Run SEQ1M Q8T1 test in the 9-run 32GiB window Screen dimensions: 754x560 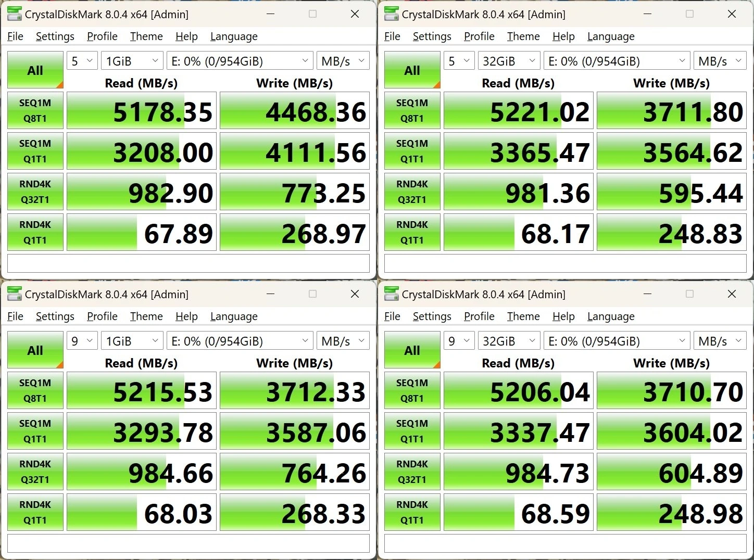[412, 390]
